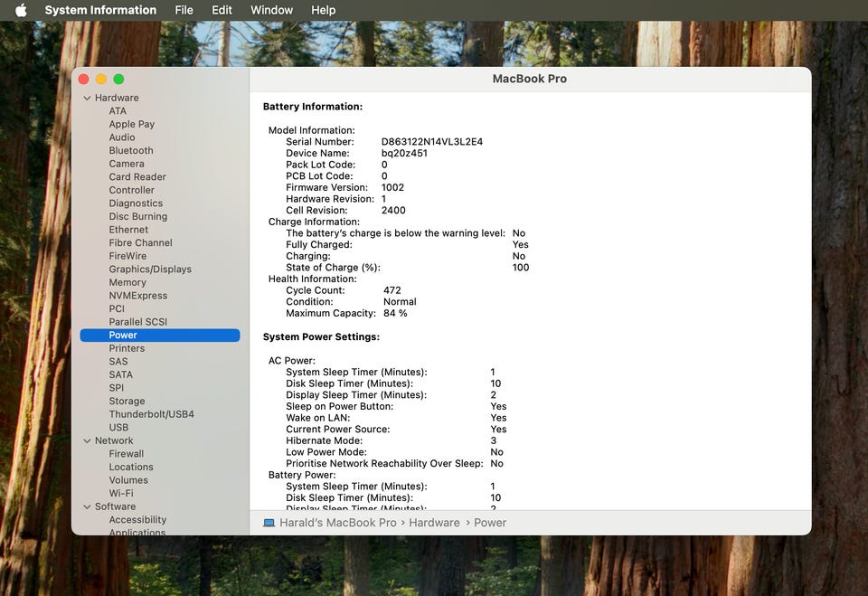Select FireWire in the sidebar
Viewport: 868px width, 596px height.
127,256
